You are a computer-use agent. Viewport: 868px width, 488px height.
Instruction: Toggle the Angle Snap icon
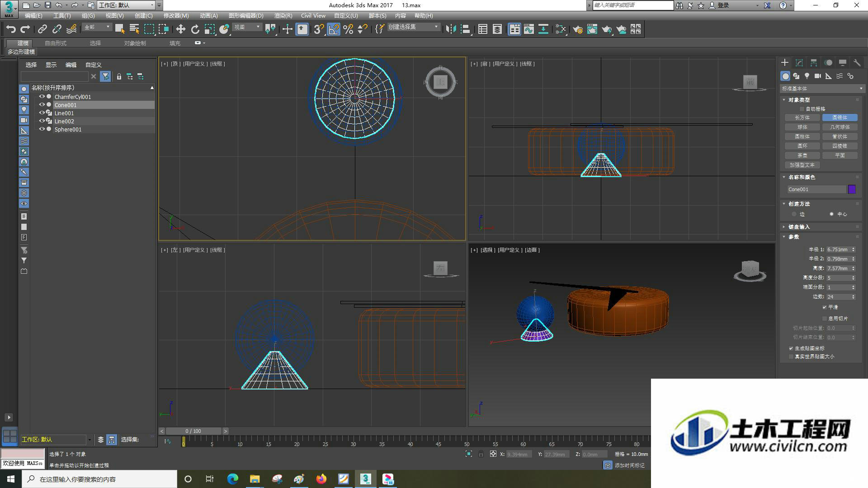pos(334,29)
